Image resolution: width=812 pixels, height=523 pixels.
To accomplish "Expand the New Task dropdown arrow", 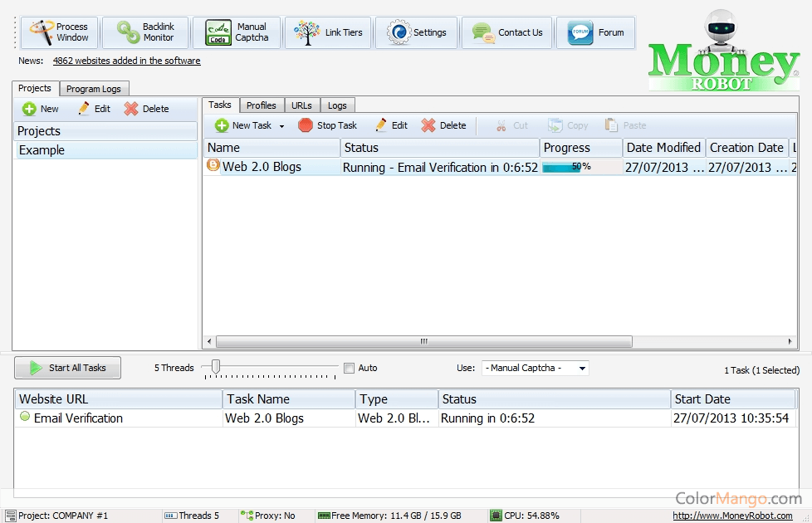I will [x=281, y=126].
